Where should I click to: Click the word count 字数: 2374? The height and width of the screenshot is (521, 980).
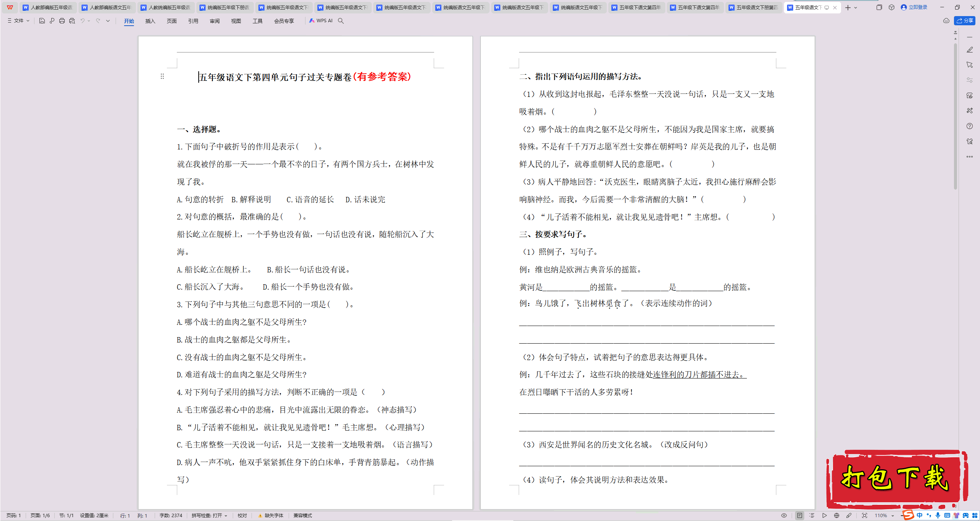tap(171, 516)
